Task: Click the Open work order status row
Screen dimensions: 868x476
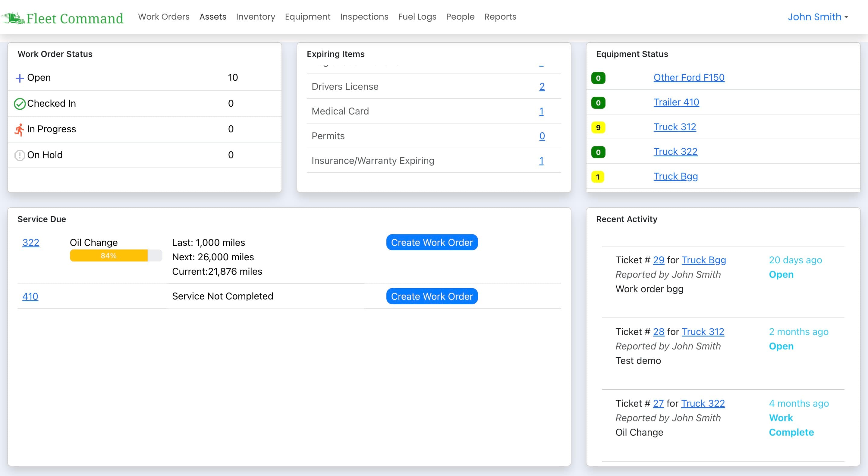Action: point(145,78)
